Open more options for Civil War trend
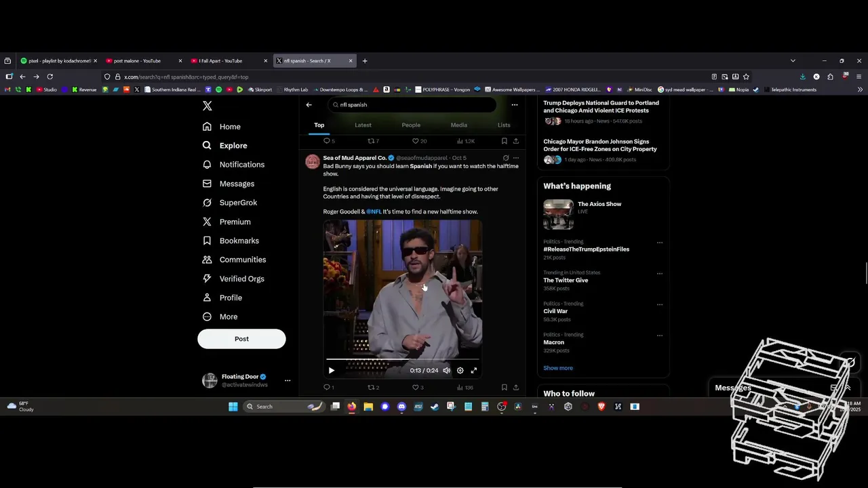This screenshot has width=868, height=488. 660,305
